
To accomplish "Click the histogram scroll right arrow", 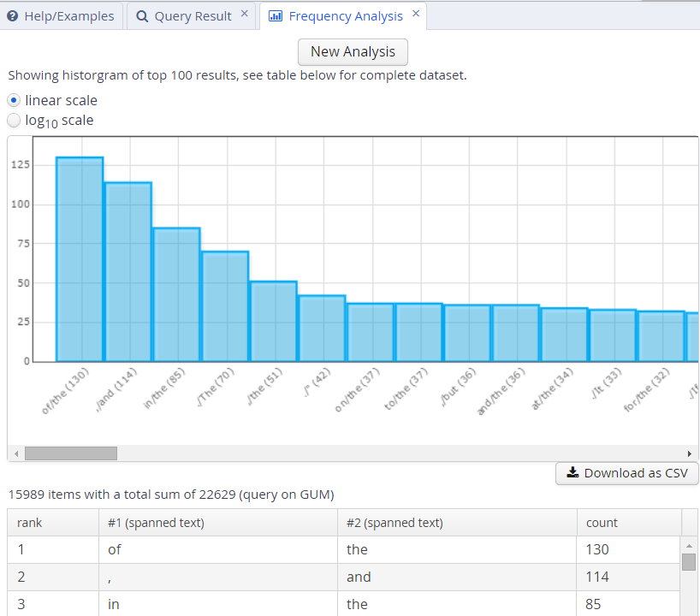I will click(690, 453).
